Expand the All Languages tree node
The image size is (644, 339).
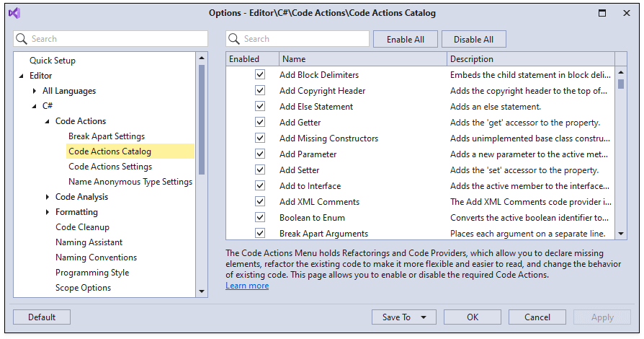point(35,91)
